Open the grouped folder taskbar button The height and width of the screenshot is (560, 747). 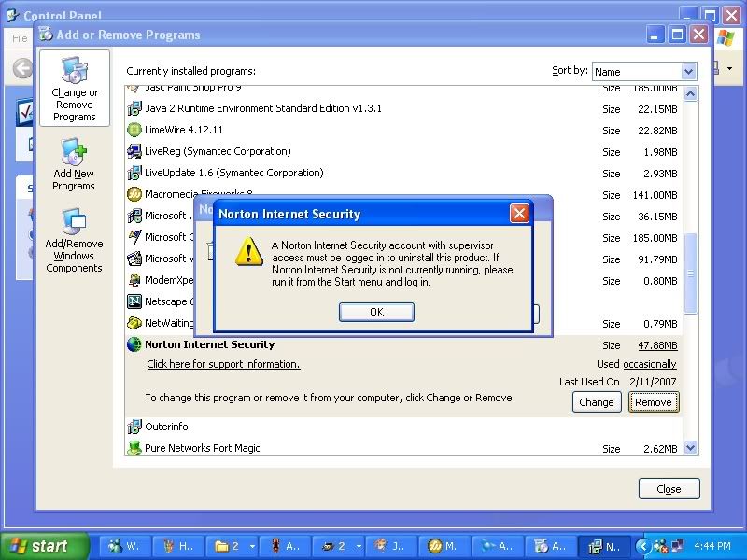[233, 546]
